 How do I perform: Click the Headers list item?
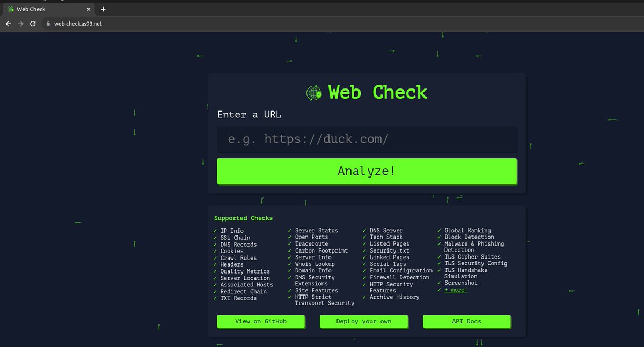pyautogui.click(x=232, y=264)
